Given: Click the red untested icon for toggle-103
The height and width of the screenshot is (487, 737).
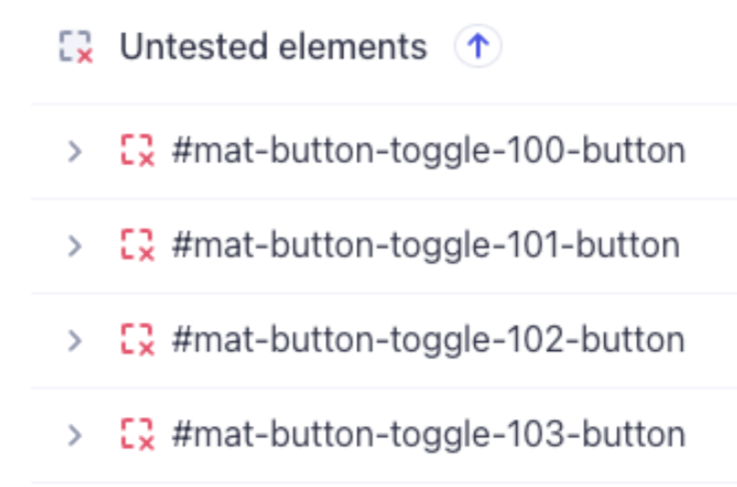Looking at the screenshot, I should pos(137,434).
